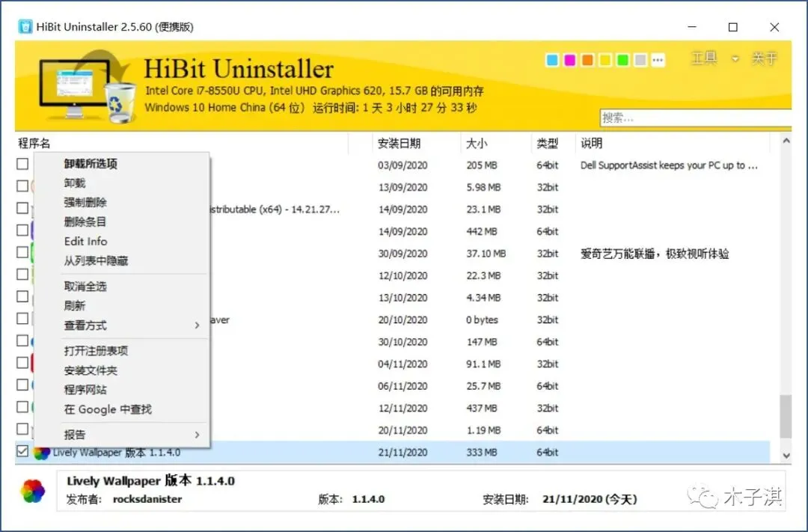Click the 搜索 search field
808x532 pixels.
point(696,118)
